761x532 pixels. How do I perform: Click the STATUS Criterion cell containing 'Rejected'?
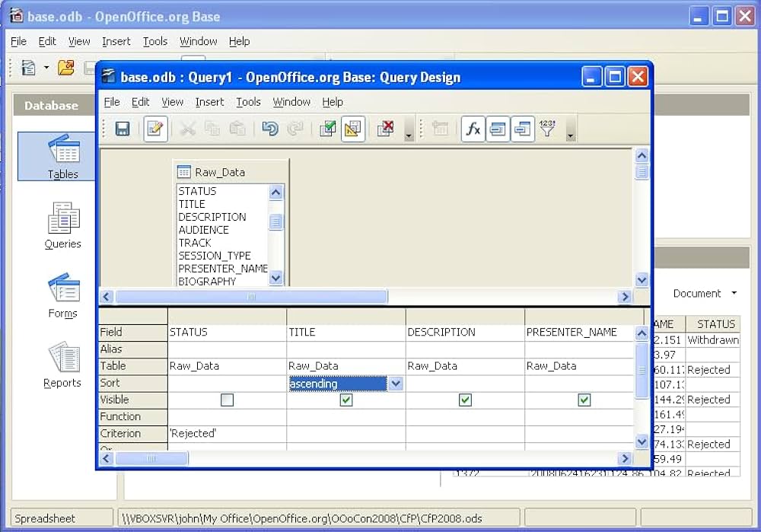[227, 433]
